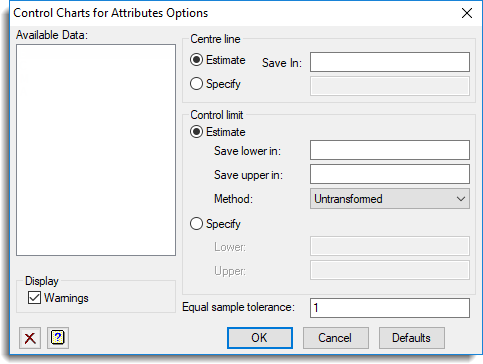The image size is (483, 364).
Task: Focus the Save lower in field
Action: click(390, 150)
